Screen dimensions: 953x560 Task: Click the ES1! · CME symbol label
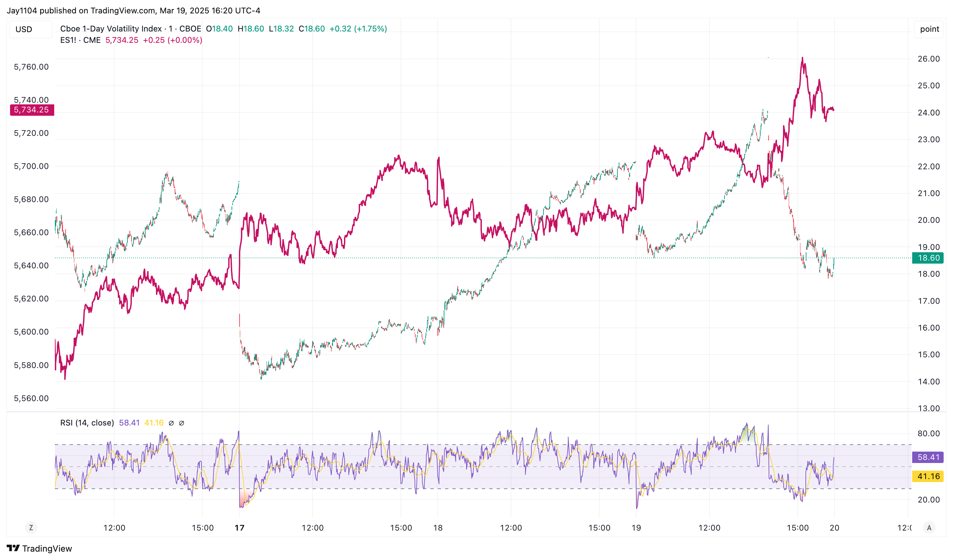point(80,40)
